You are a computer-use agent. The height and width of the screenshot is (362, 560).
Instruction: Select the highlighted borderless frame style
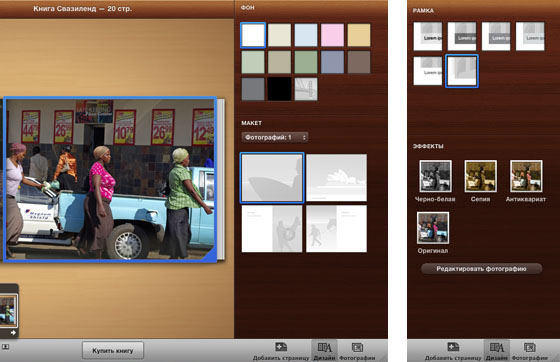(x=462, y=71)
